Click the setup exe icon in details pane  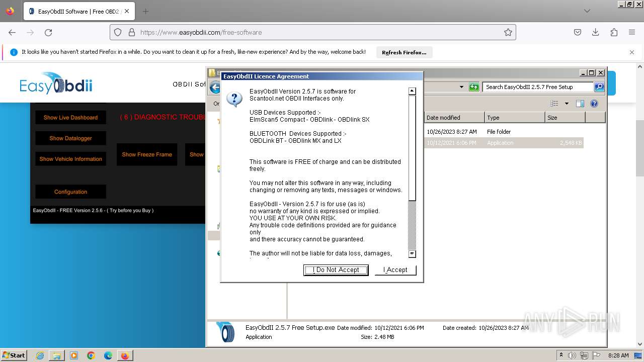[225, 332]
